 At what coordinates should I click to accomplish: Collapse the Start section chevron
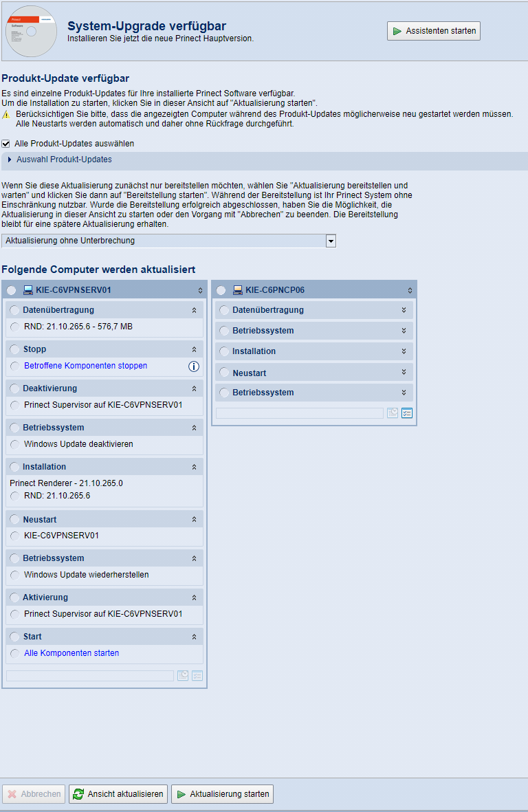[194, 637]
